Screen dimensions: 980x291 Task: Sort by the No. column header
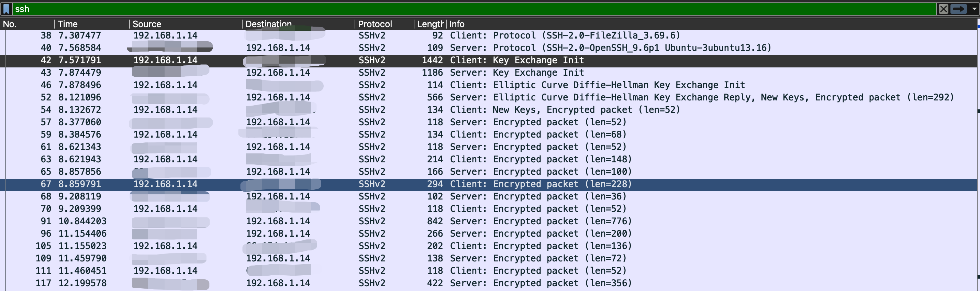pyautogui.click(x=27, y=24)
